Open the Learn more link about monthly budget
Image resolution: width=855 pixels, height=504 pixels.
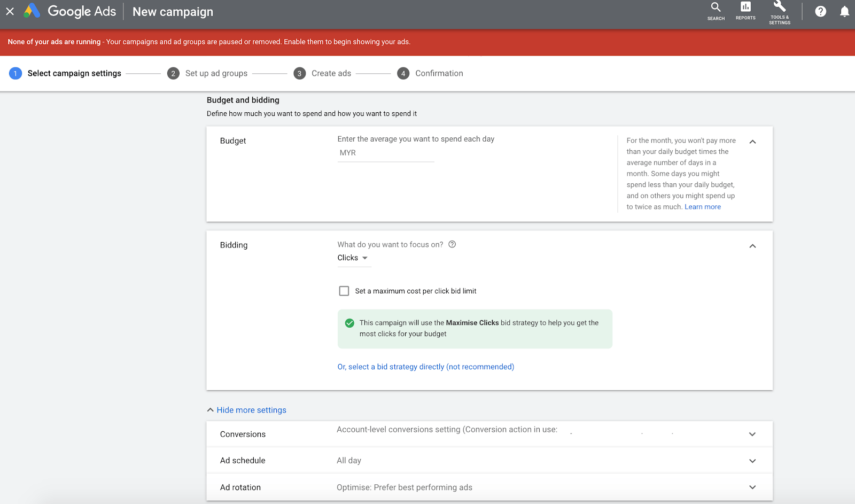point(702,207)
